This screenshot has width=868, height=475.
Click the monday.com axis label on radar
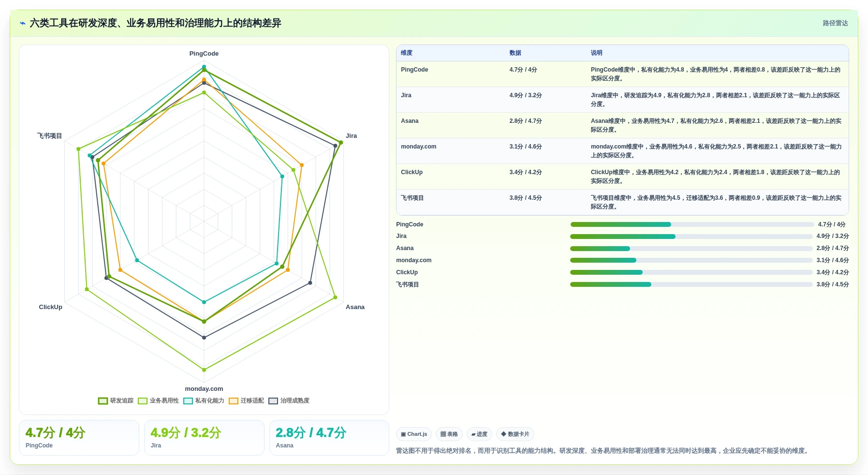click(204, 389)
